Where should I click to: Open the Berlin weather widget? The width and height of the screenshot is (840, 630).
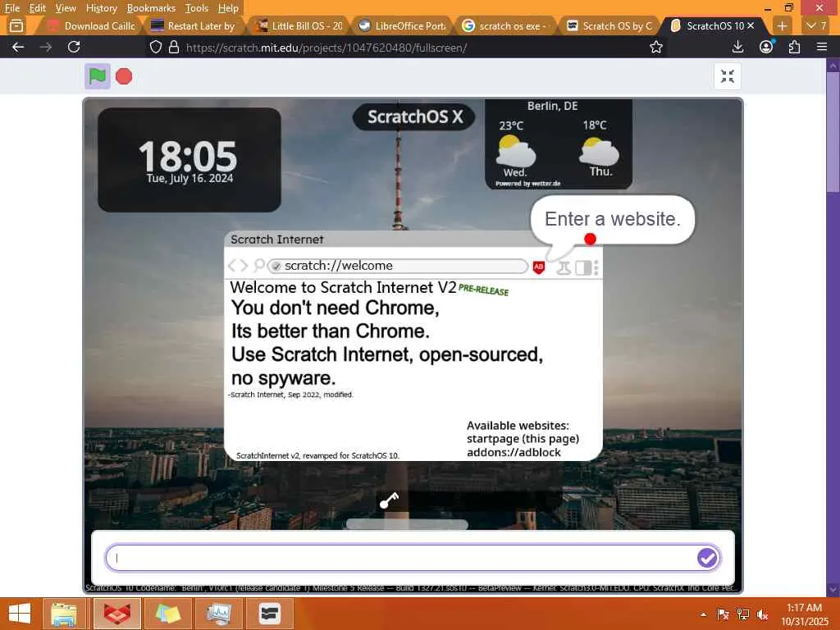(x=558, y=144)
